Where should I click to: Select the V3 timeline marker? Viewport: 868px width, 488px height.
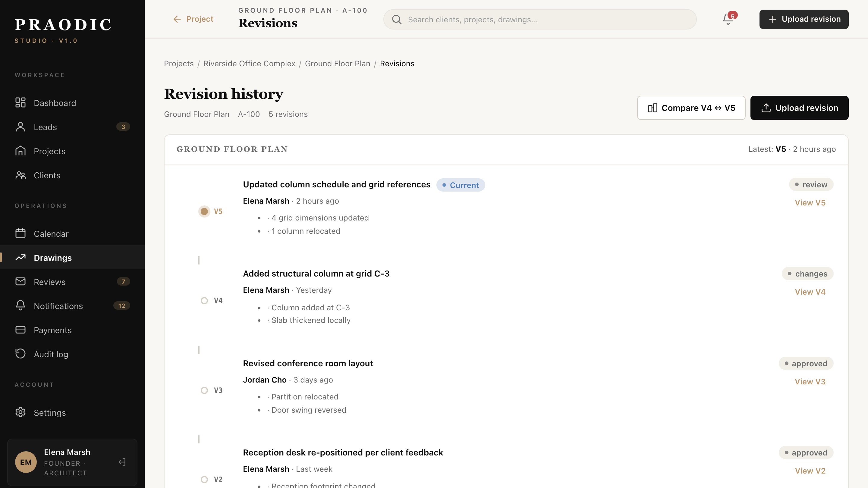[204, 390]
